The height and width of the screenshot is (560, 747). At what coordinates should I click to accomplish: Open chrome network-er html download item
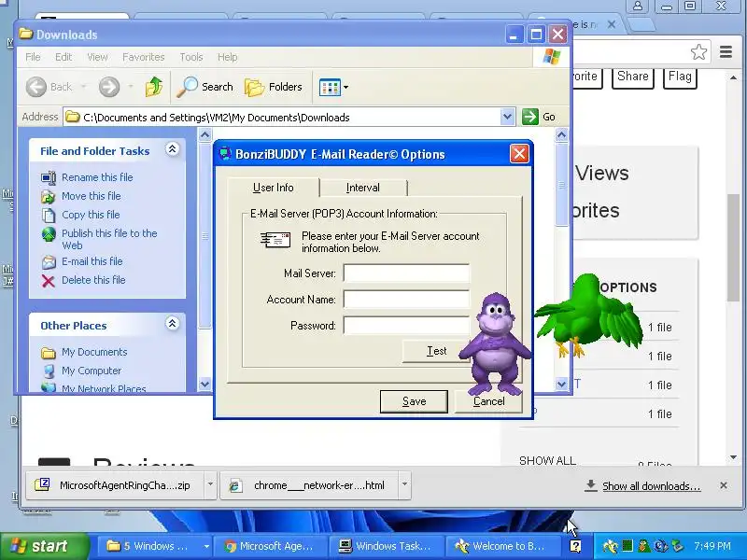tap(309, 485)
